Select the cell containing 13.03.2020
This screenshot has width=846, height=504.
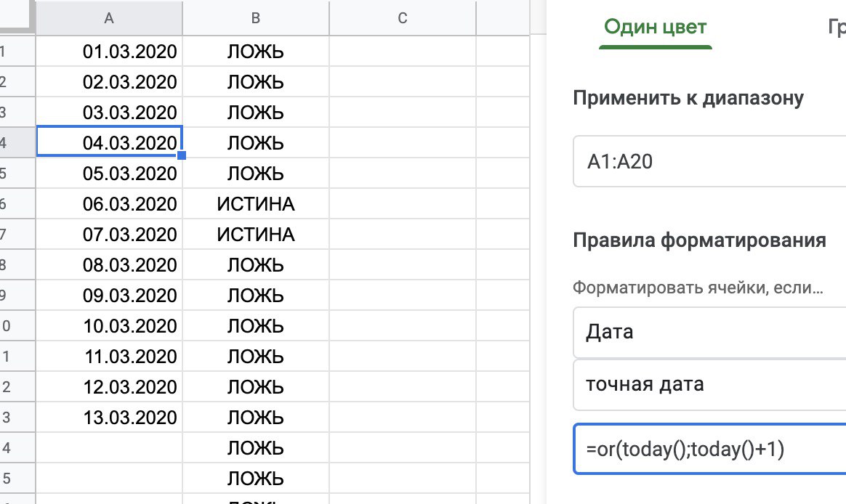tap(109, 418)
